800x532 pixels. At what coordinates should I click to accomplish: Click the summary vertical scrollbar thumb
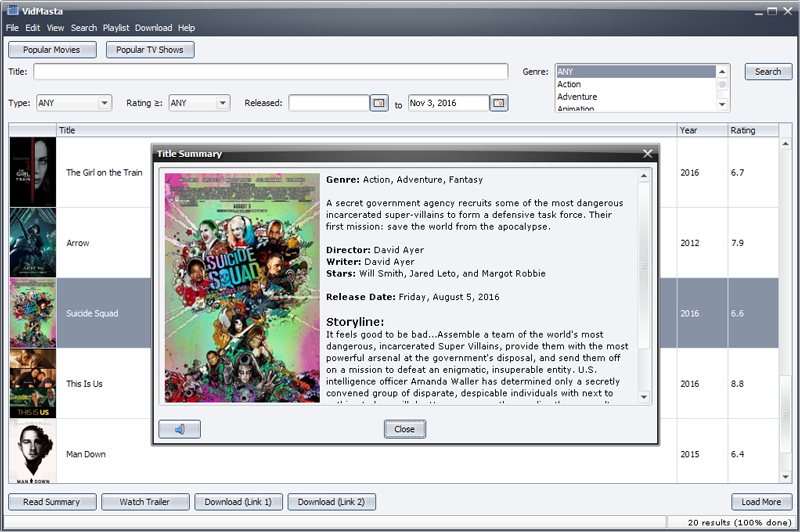coord(644,265)
